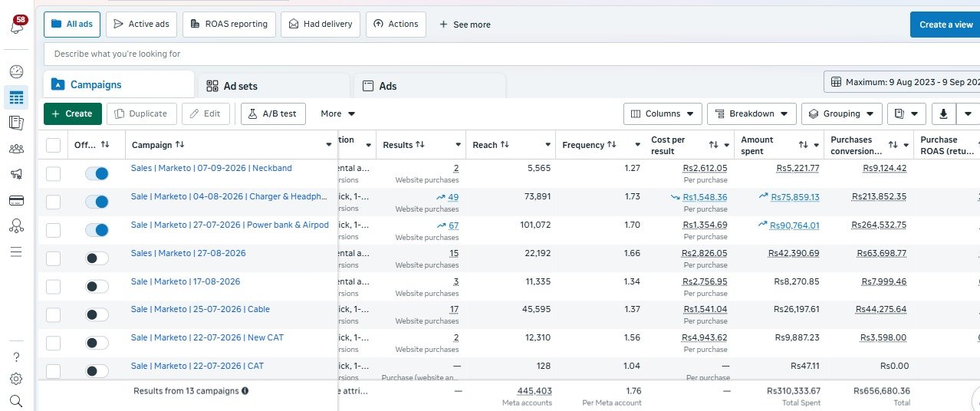The width and height of the screenshot is (980, 411).
Task: Open the reports icon dropdown
Action: 907,113
